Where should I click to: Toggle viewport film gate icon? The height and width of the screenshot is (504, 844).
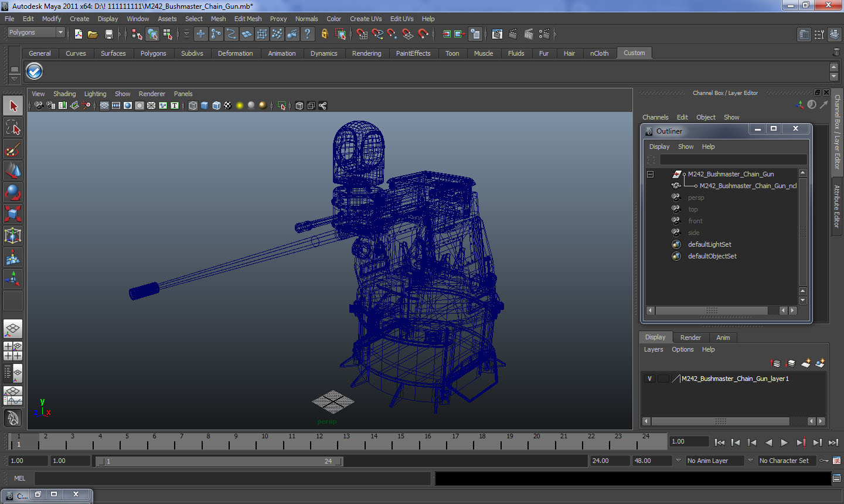116,106
